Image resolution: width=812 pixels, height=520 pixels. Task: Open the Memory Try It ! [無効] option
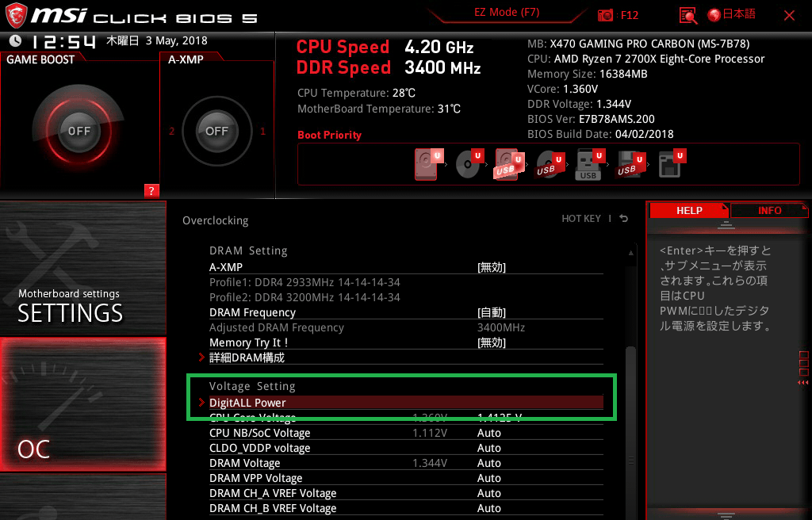pyautogui.click(x=492, y=342)
